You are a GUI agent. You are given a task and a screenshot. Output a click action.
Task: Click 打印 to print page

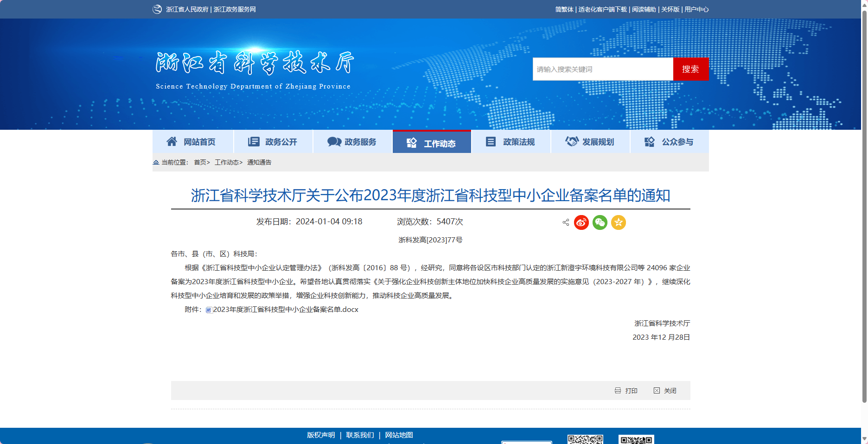point(631,391)
